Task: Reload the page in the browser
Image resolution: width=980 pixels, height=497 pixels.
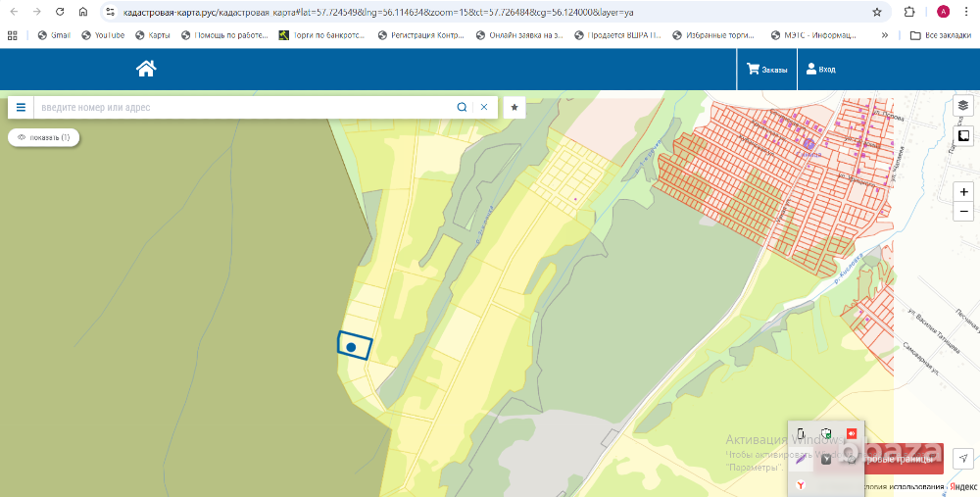Action: (x=60, y=12)
